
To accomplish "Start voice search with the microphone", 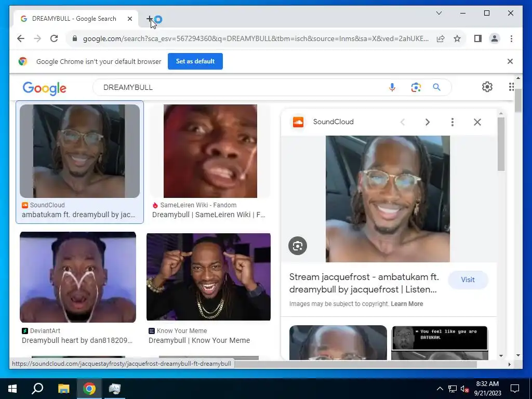I will 392,87.
